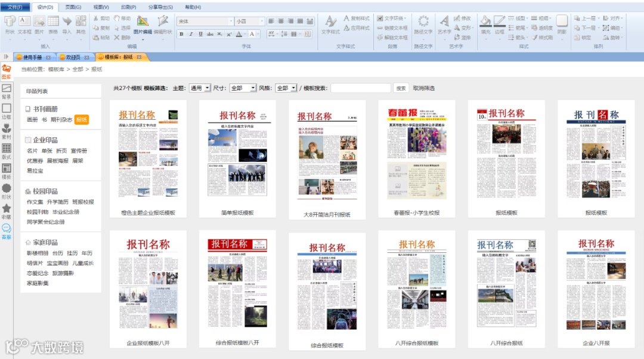Toggle superscript formatting
The image size is (644, 359).
229,34
